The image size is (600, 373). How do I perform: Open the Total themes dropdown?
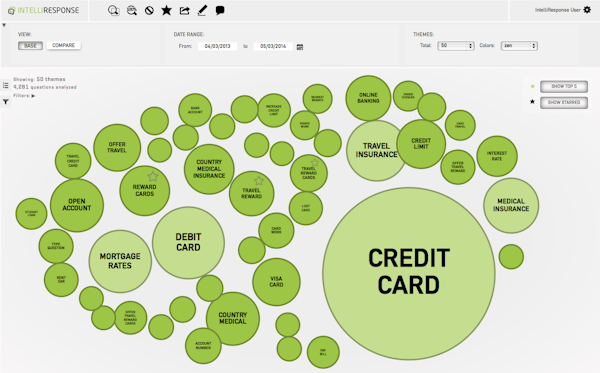pos(456,46)
